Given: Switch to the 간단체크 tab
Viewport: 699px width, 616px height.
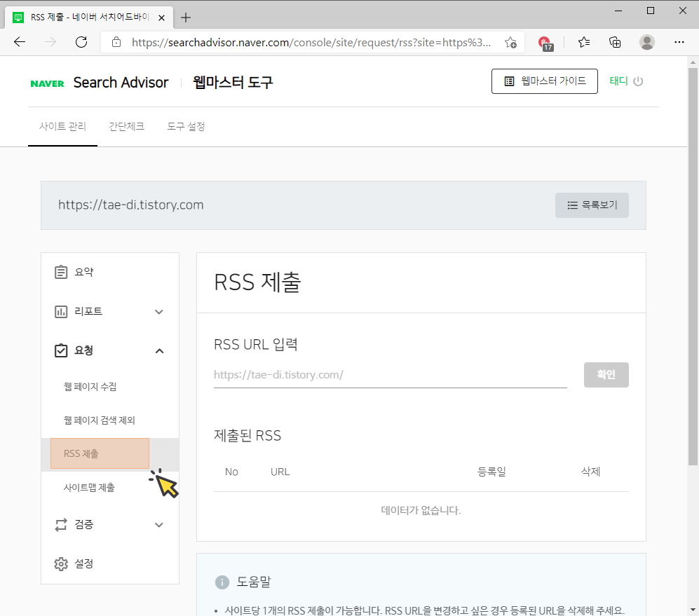Looking at the screenshot, I should click(x=126, y=127).
